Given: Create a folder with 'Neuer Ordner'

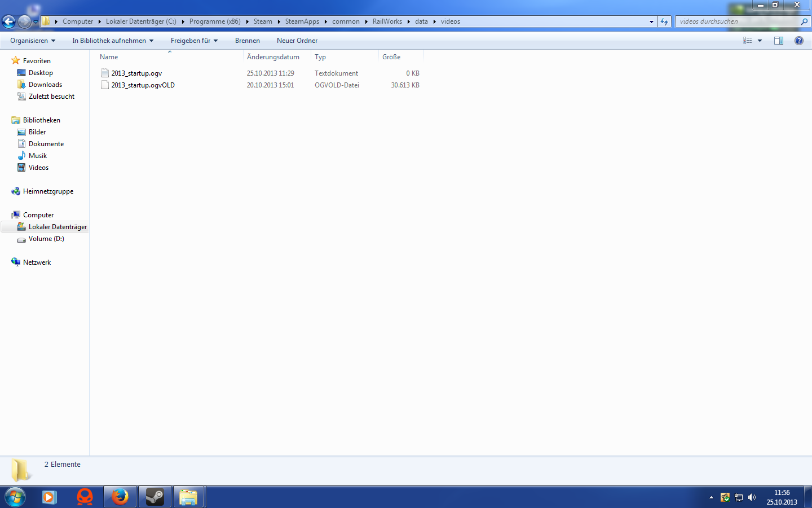Looking at the screenshot, I should pos(297,41).
